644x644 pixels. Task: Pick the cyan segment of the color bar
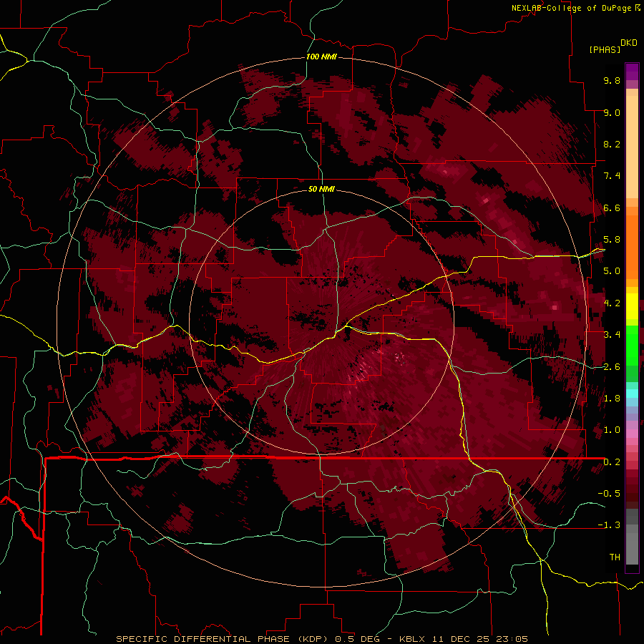632,394
